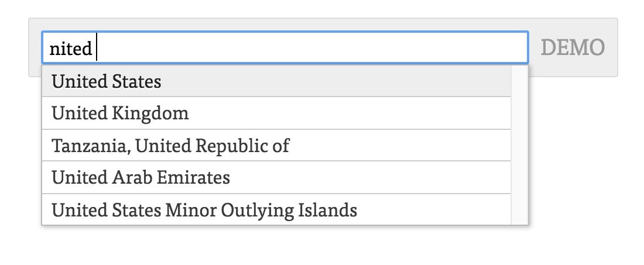Choose the United Kingdom suggestion
The image size is (644, 265).
(x=120, y=113)
